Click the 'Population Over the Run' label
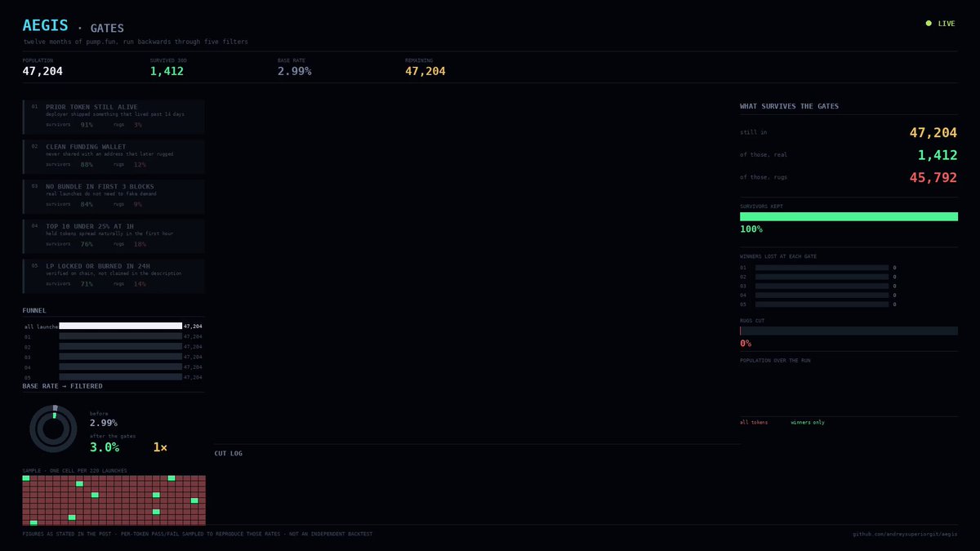This screenshot has width=980, height=551. pyautogui.click(x=775, y=360)
